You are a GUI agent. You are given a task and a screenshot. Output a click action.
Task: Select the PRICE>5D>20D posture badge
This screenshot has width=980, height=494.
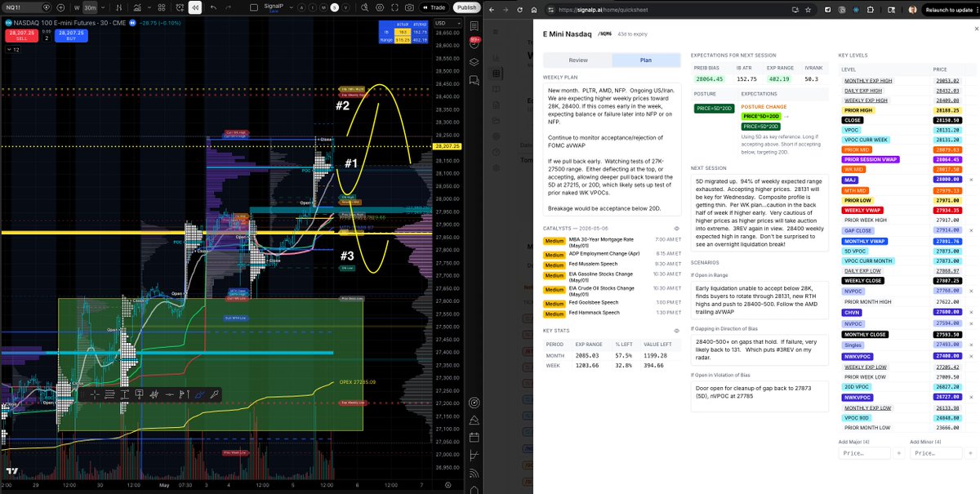pyautogui.click(x=715, y=108)
